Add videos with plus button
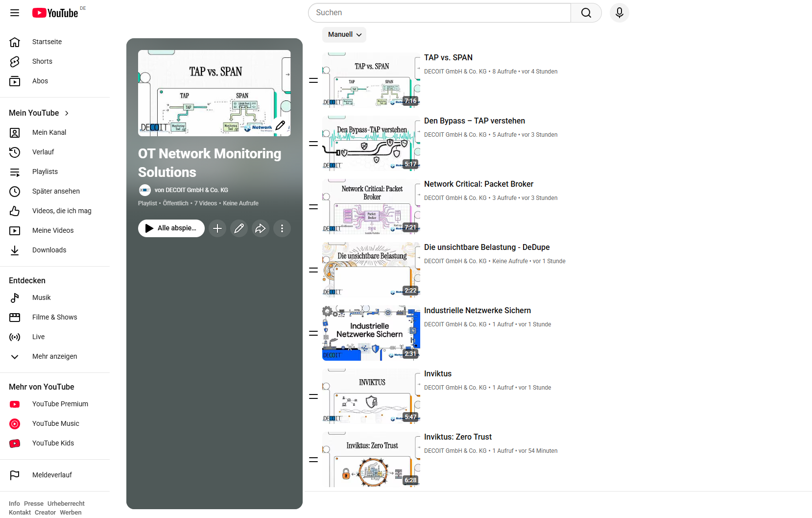This screenshot has height=518, width=812. pyautogui.click(x=217, y=228)
